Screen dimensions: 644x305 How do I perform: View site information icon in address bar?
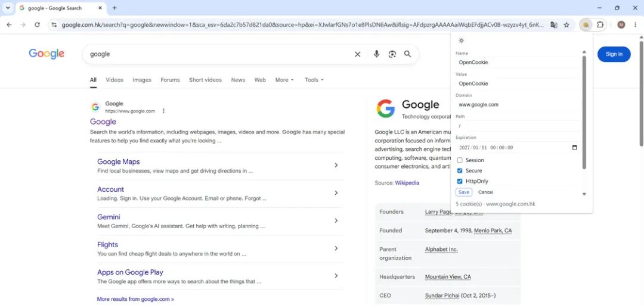[54, 24]
